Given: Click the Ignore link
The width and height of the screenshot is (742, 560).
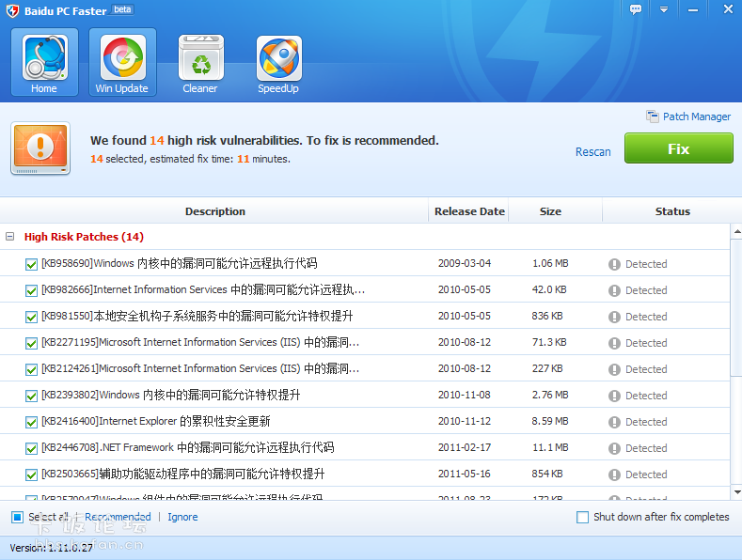Looking at the screenshot, I should [x=182, y=517].
